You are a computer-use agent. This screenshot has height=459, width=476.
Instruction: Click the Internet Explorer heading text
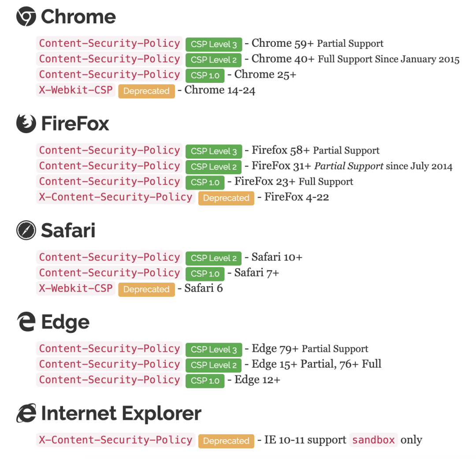121,414
